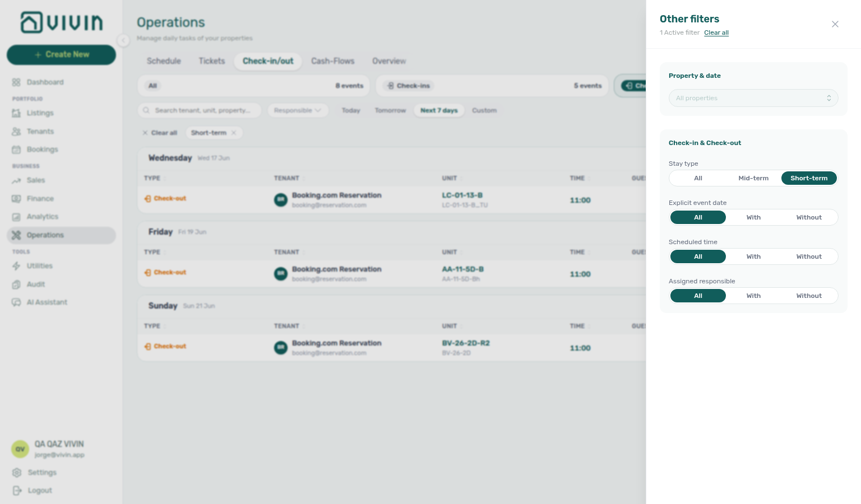
Task: Open Bookings icon in sidebar
Action: (16, 150)
